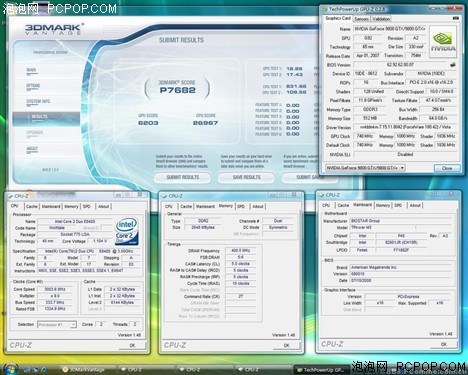Open UPGRADE in 3DMark Vantage sidebar
Viewport: 468px width, 375px height.
35,133
